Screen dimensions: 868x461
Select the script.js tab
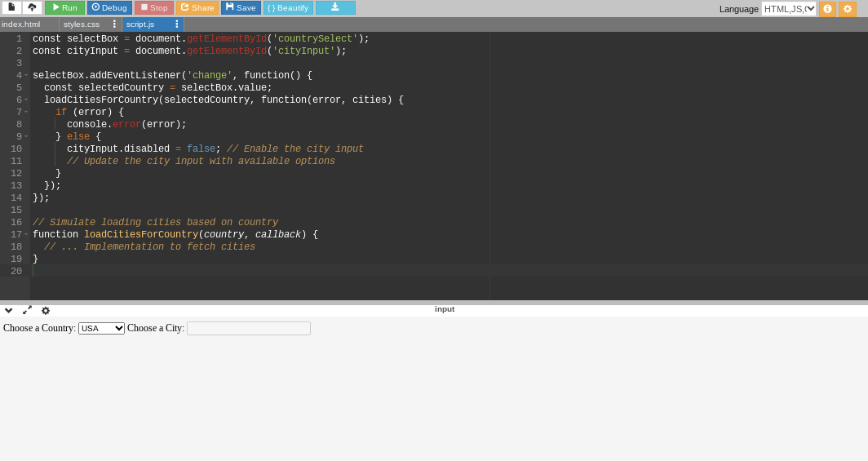[x=140, y=24]
